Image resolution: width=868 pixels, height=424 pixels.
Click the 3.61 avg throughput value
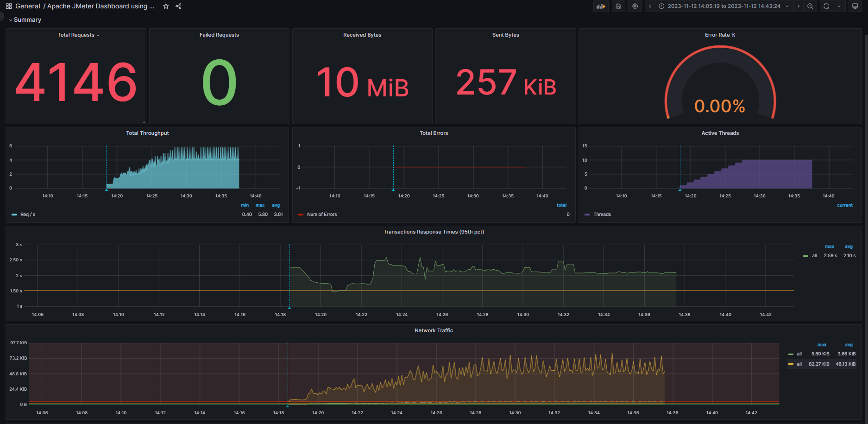click(278, 215)
